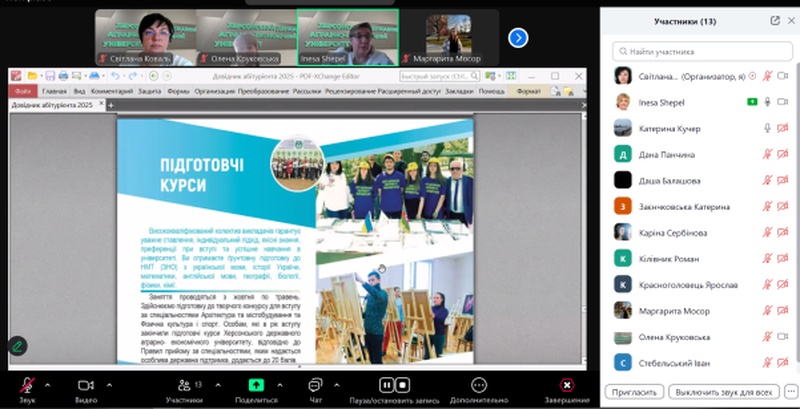Click the green back navigation arrow
Image resolution: width=800 pixels, height=409 pixels.
[153, 76]
